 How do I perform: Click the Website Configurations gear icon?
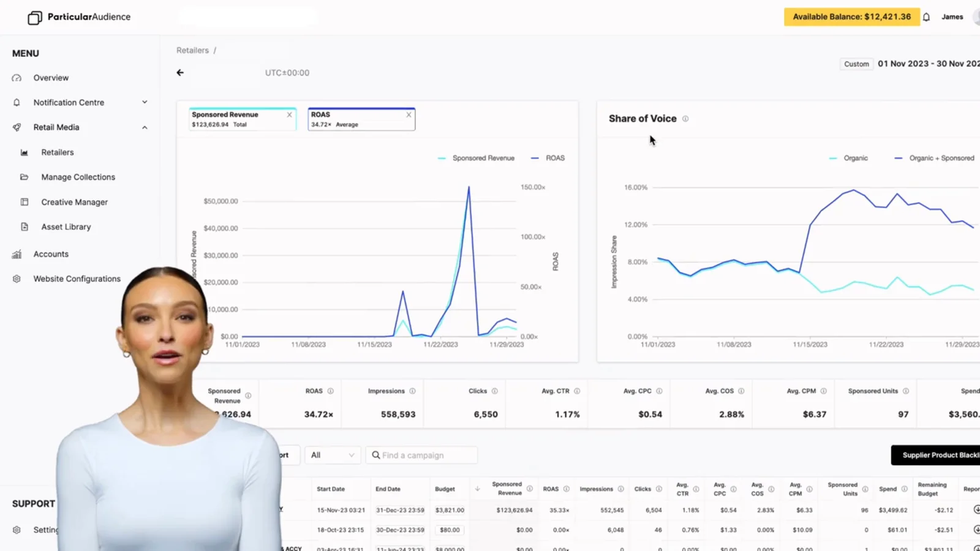17,279
